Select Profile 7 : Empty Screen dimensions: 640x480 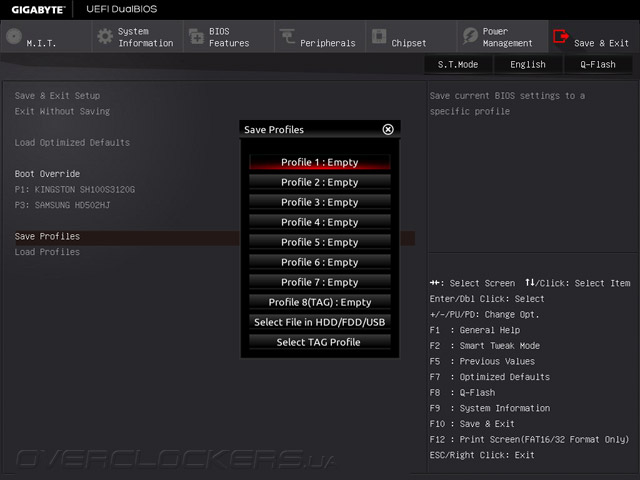pos(320,282)
